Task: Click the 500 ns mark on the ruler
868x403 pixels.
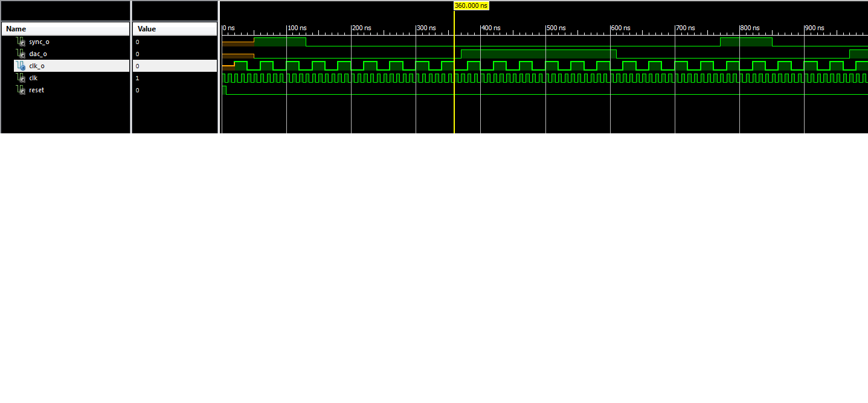Action: pyautogui.click(x=556, y=28)
